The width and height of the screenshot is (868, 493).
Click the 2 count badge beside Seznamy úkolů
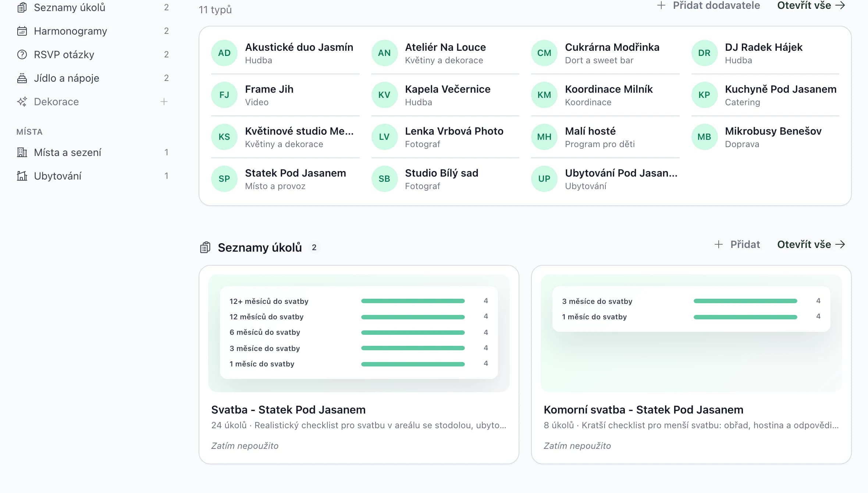point(314,248)
